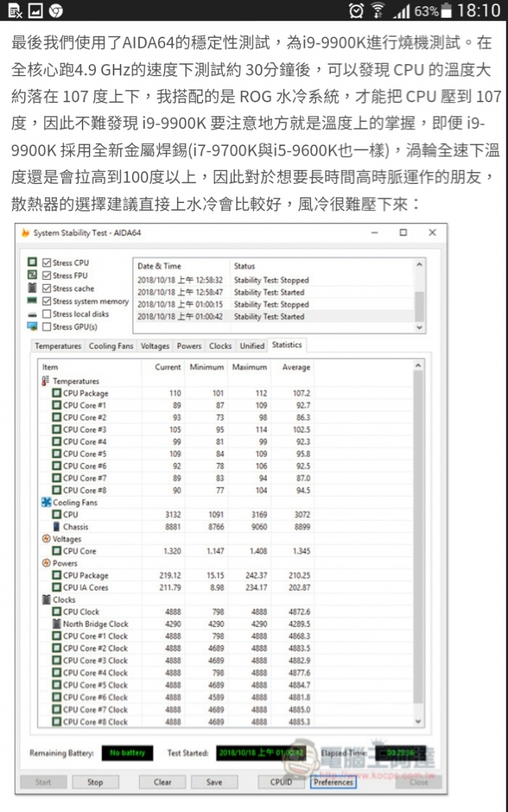Click the Maximum column header
Image resolution: width=508 pixels, height=812 pixels.
coord(249,367)
